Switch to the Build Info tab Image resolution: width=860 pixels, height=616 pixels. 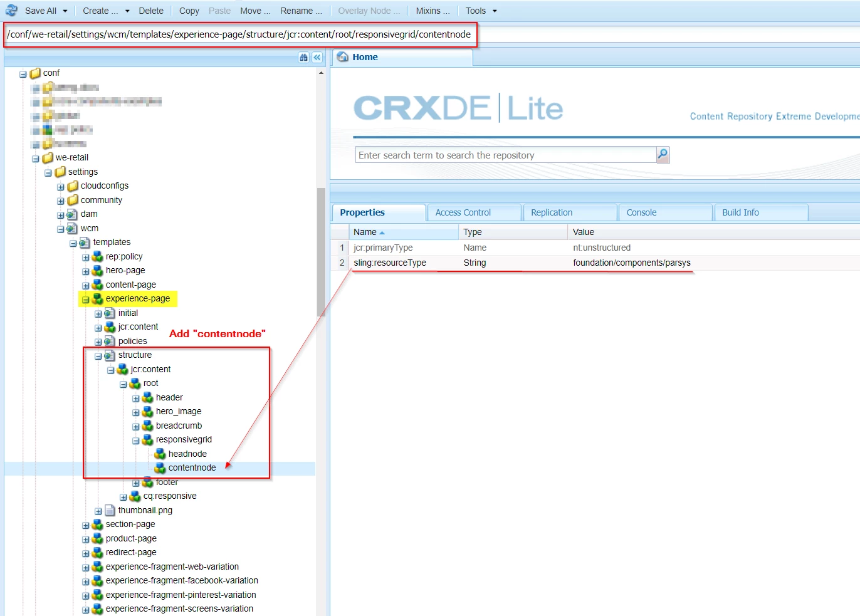761,212
